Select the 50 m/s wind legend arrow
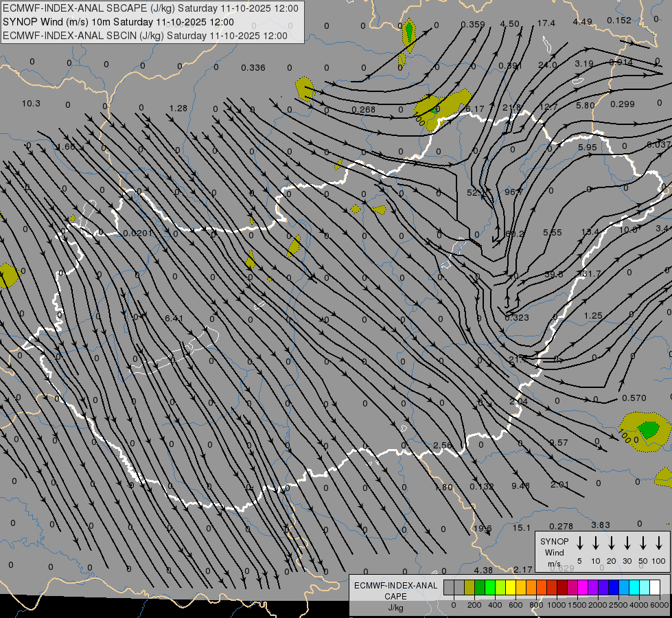This screenshot has height=618, width=672. [x=643, y=544]
